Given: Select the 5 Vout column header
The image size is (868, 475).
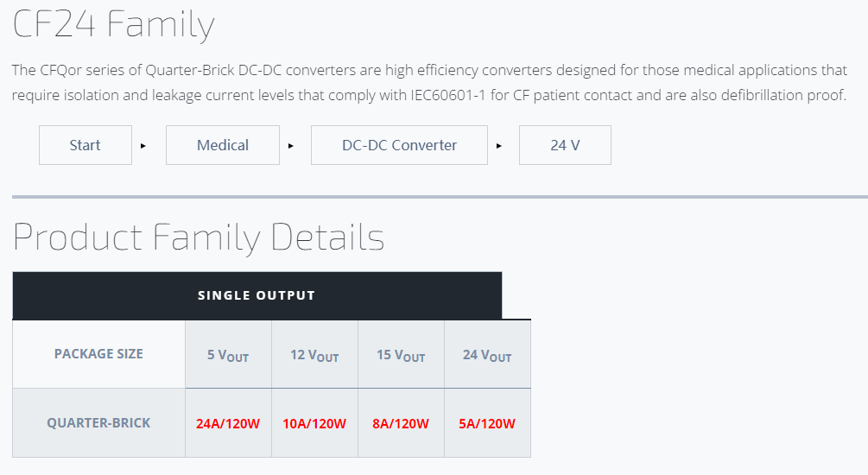Looking at the screenshot, I should coord(228,355).
